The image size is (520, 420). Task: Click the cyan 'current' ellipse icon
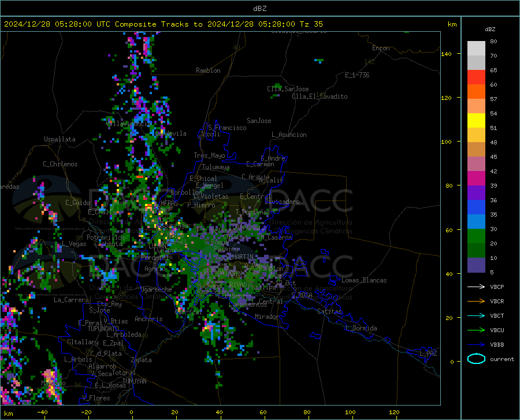476,359
